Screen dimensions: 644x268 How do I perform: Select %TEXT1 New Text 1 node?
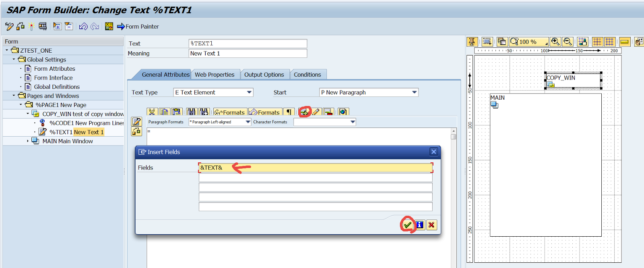76,132
